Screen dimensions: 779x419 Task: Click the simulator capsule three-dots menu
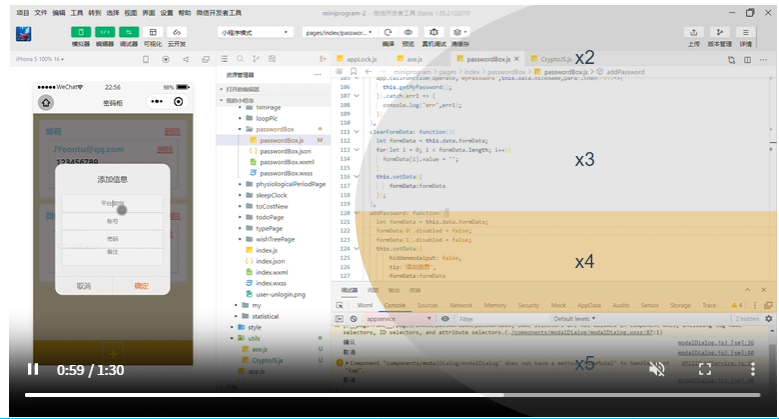point(156,101)
